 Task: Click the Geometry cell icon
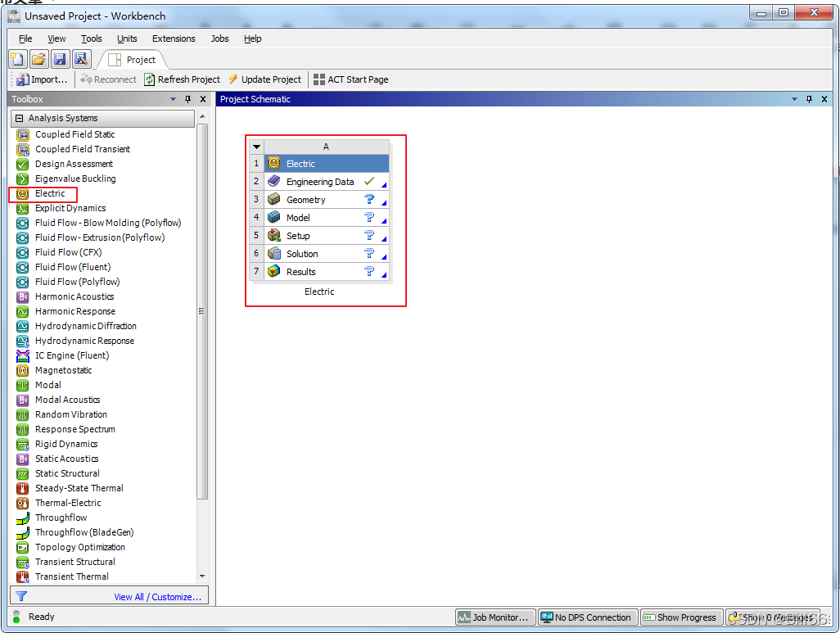click(273, 199)
